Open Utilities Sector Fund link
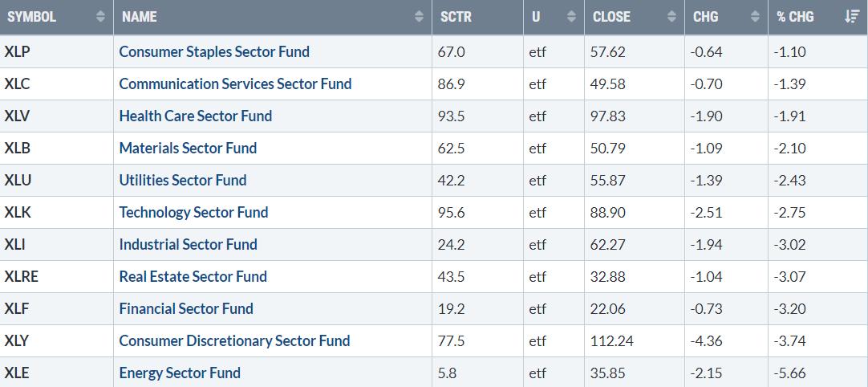Viewport: 868px width, 387px height. (183, 180)
